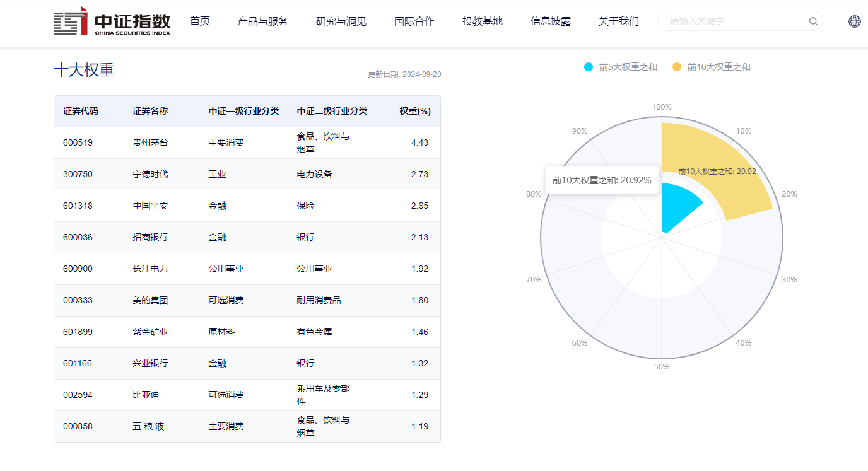Open the 首页 menu item
This screenshot has width=868, height=471.
[x=200, y=21]
